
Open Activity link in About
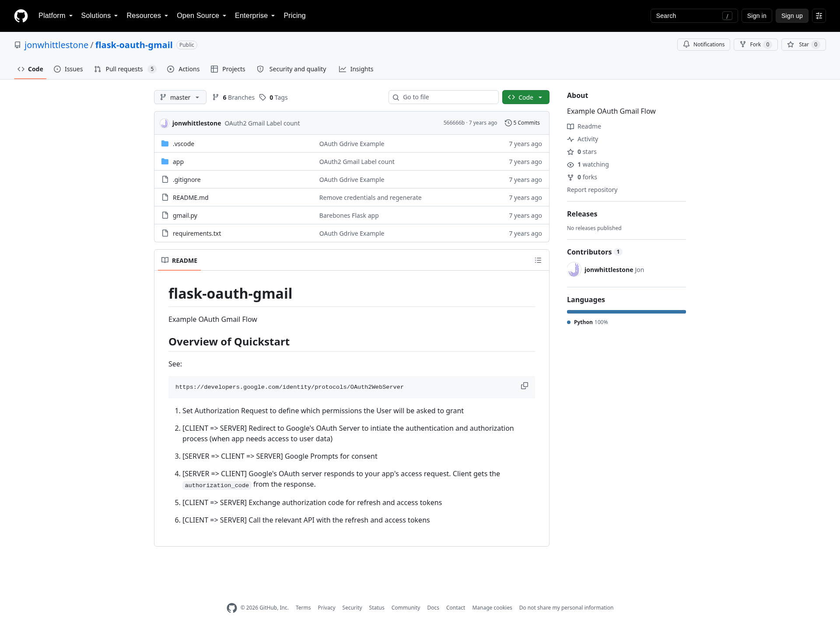point(583,139)
